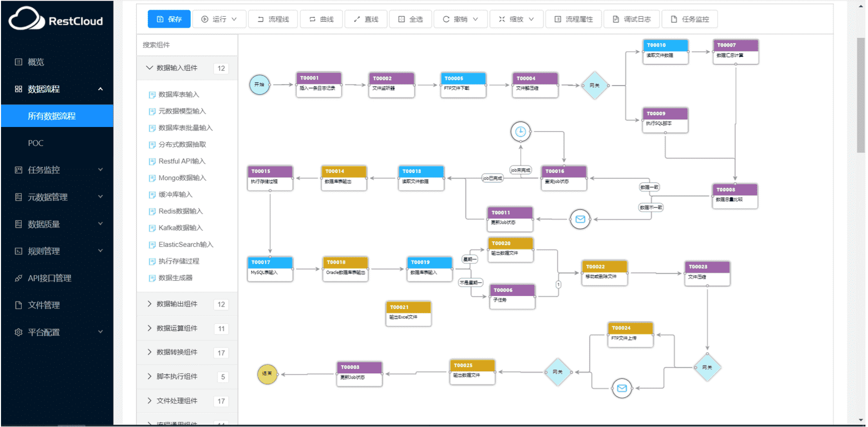Open 概览 overview in sidebar
868x427 pixels.
57,62
